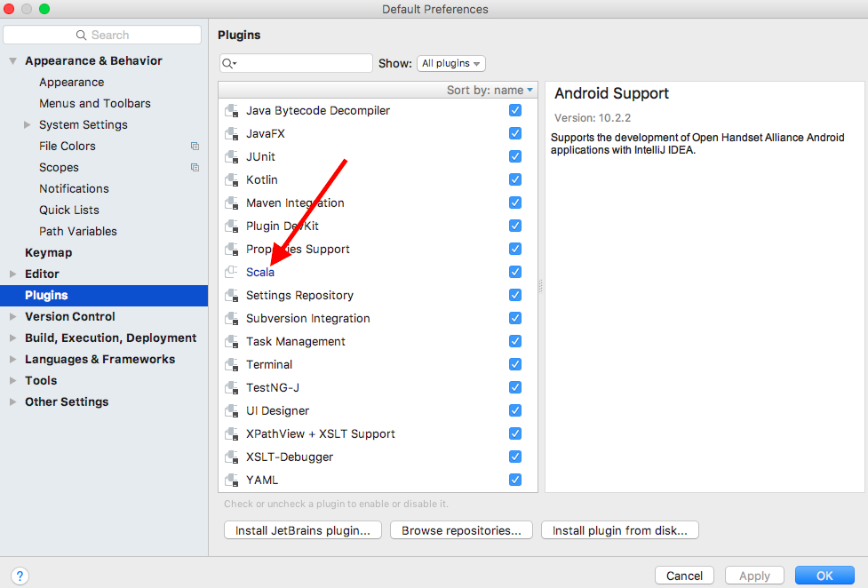Select the Scala plugin name
Screen dimensions: 868x588
260,273
